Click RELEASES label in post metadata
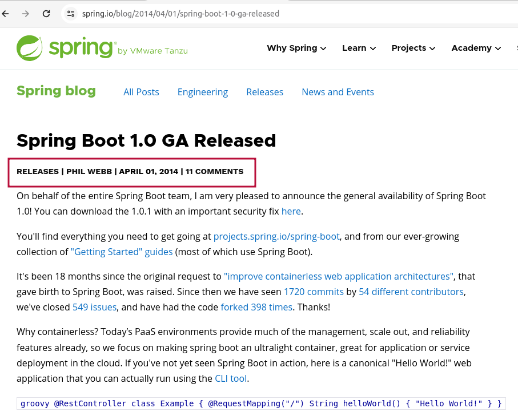Screen dimensions: 518x420 [x=38, y=171]
